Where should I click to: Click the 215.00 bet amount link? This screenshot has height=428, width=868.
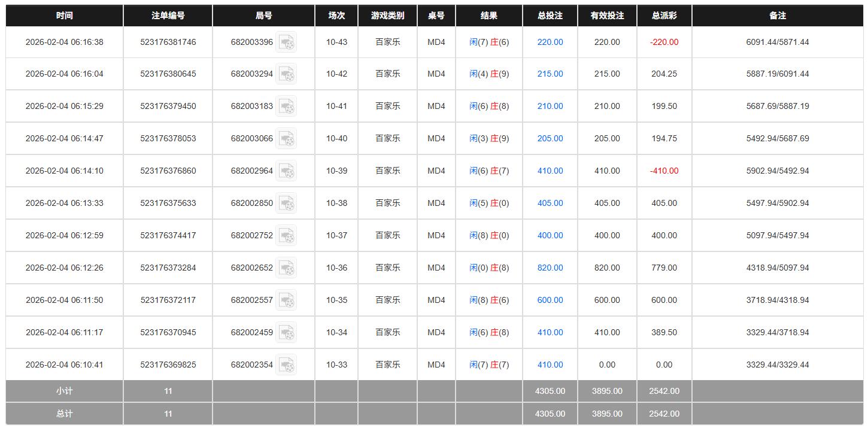(550, 74)
